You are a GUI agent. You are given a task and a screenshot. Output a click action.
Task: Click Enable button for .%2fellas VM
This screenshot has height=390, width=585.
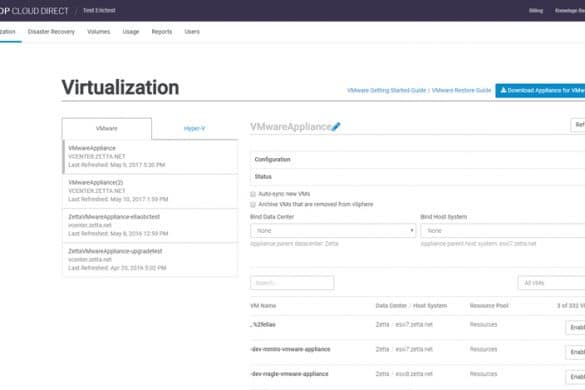click(x=575, y=327)
